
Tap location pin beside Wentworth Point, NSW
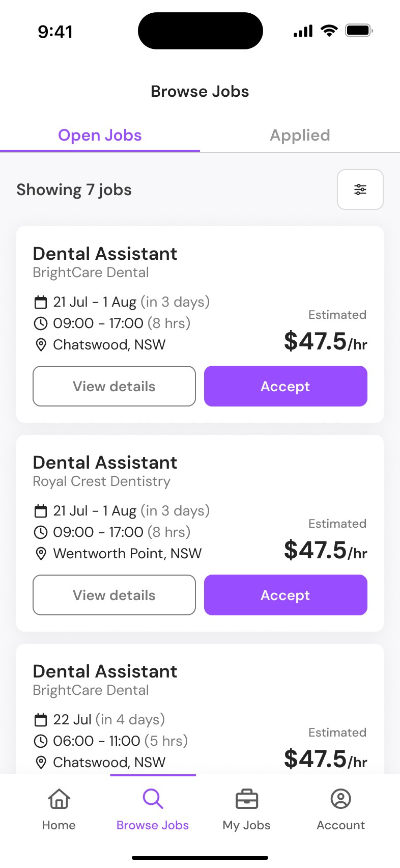coord(41,554)
